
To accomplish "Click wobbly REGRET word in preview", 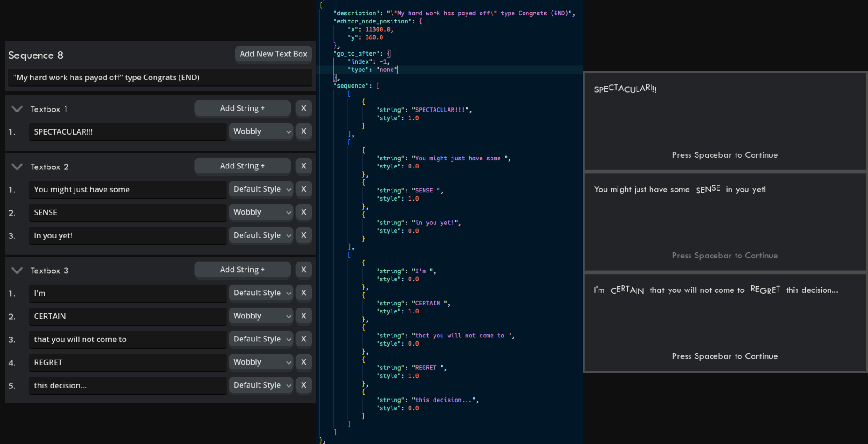I will tap(765, 290).
